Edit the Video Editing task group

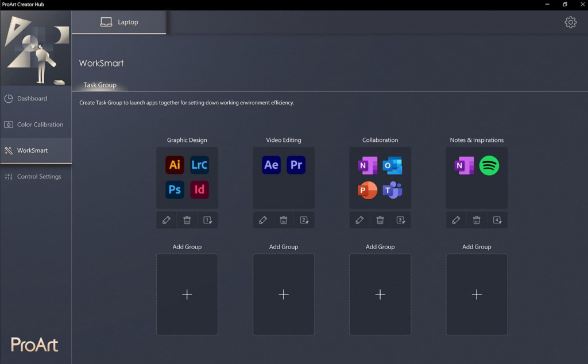click(263, 220)
